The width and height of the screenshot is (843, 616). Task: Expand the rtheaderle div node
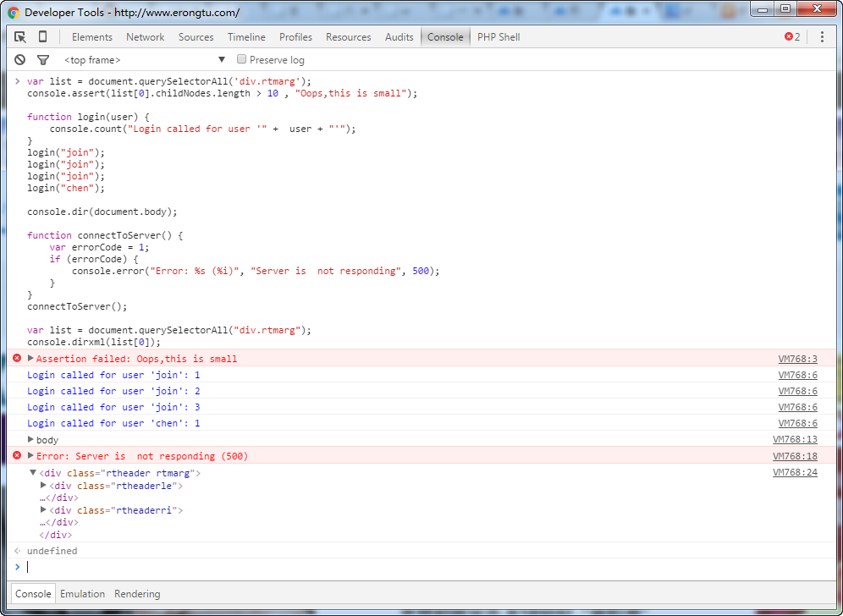[x=43, y=485]
